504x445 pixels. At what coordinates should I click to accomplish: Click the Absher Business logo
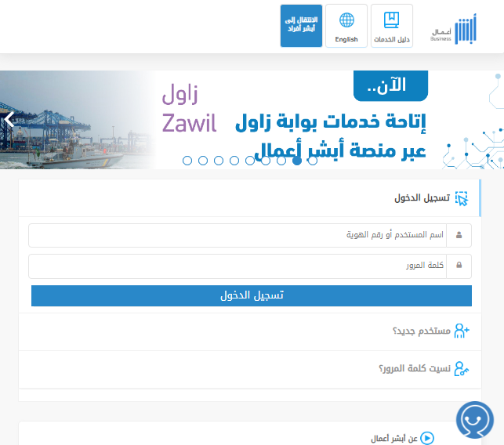454,29
